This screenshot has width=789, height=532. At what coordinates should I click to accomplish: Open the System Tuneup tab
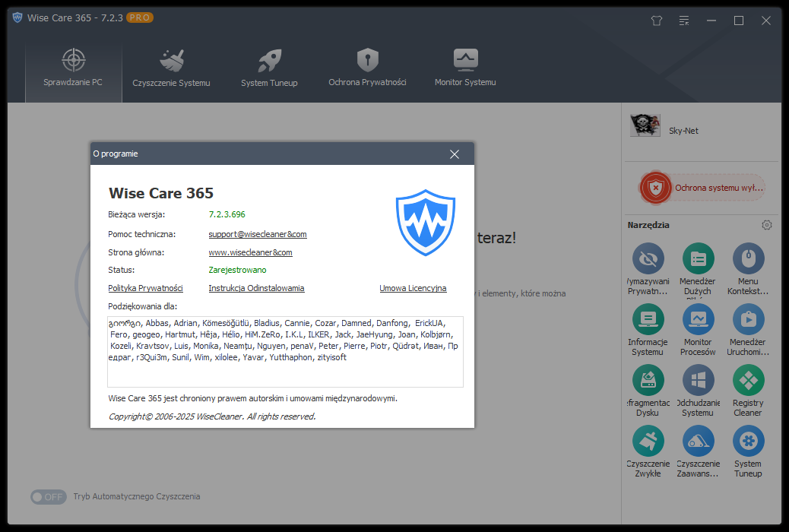tap(269, 67)
